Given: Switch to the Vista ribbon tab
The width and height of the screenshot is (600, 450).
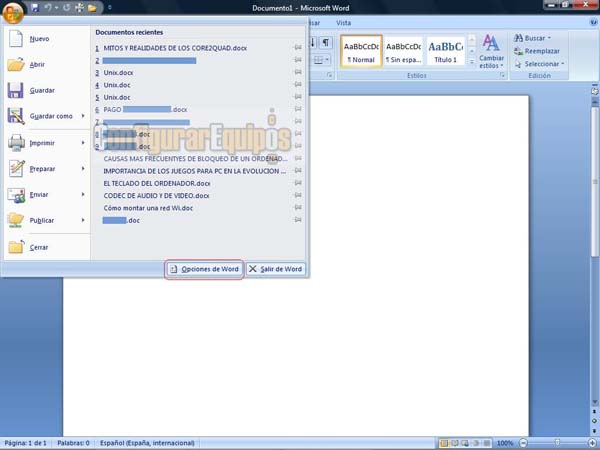Looking at the screenshot, I should point(343,23).
